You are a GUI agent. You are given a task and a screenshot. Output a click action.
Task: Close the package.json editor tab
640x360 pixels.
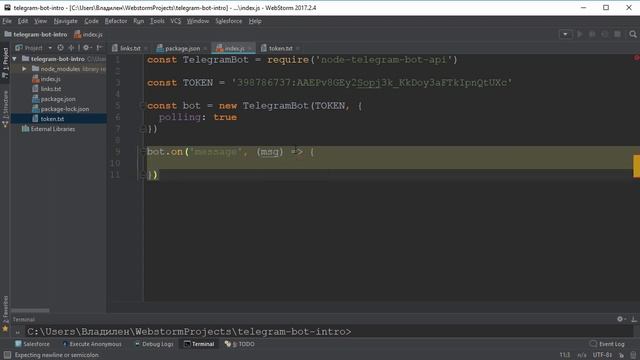tap(205, 49)
